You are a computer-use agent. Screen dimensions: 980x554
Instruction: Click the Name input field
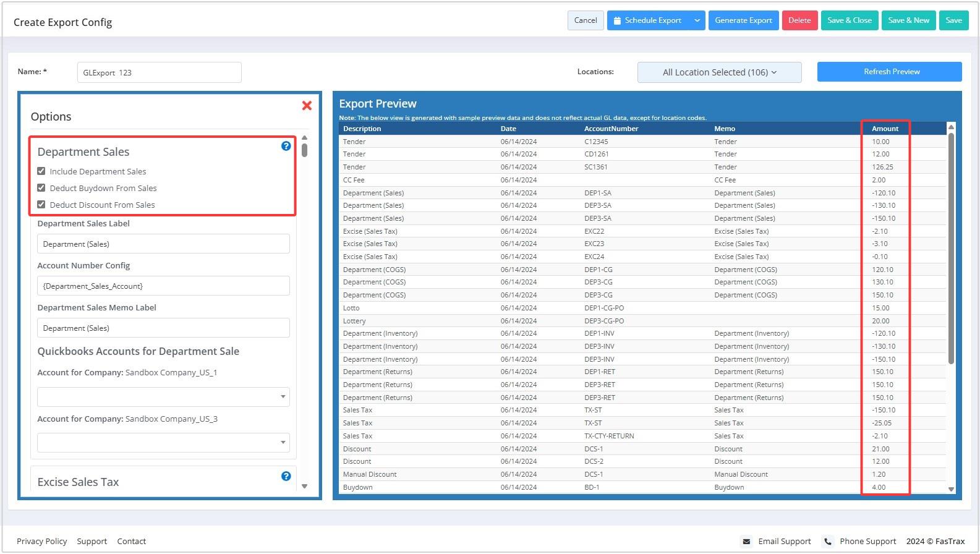point(159,72)
